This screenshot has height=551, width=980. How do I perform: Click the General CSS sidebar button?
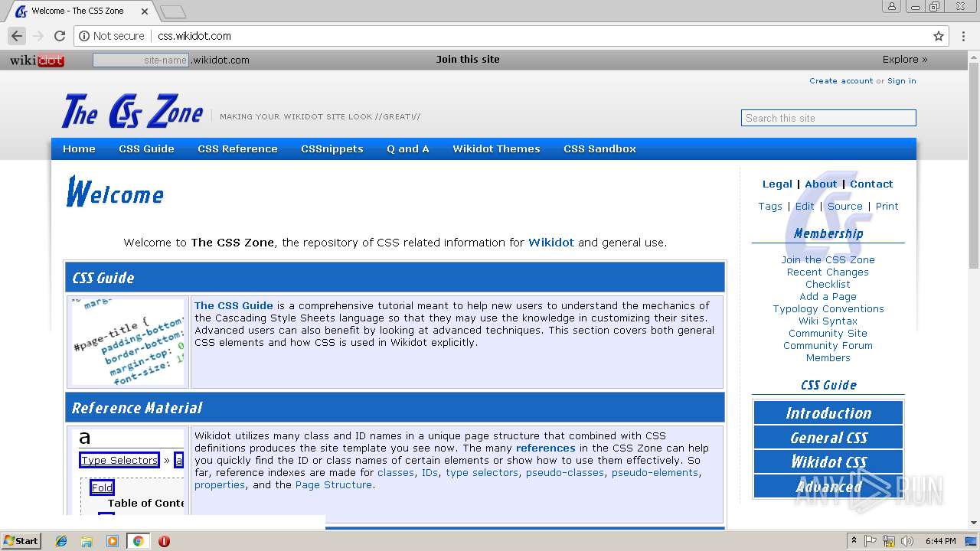pyautogui.click(x=828, y=438)
